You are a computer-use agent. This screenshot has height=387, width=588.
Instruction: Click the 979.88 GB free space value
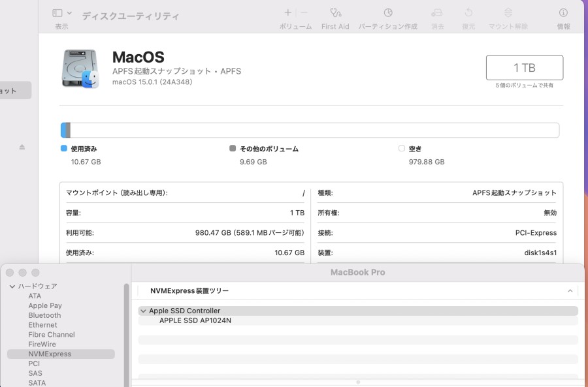(x=427, y=162)
